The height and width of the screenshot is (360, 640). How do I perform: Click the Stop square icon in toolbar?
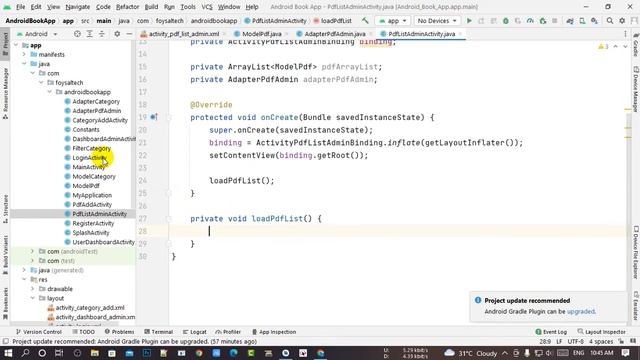555,20
